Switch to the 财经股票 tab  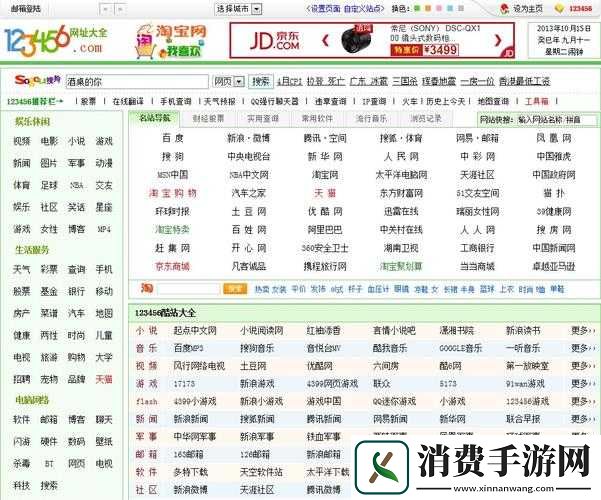[x=208, y=118]
